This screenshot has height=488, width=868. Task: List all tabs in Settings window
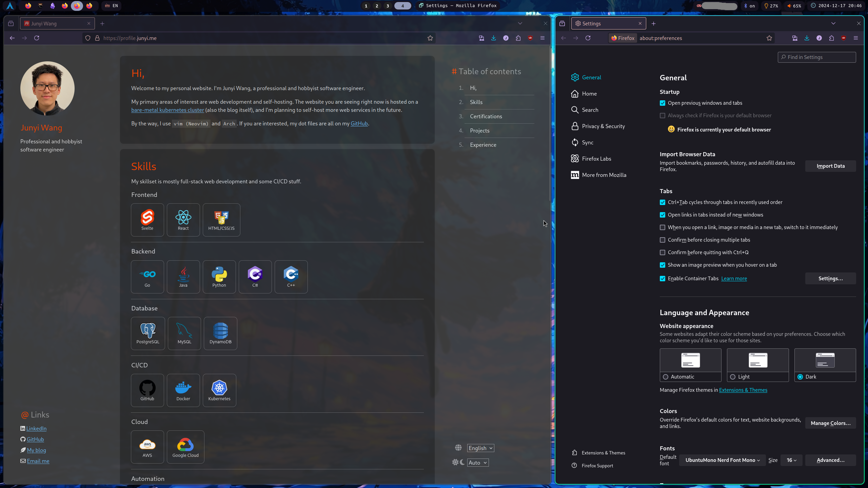pos(833,23)
